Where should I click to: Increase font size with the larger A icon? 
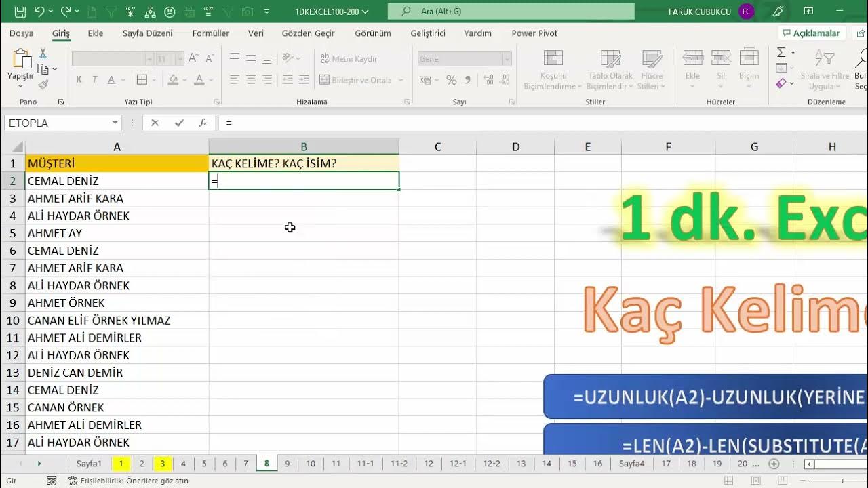[x=193, y=59]
